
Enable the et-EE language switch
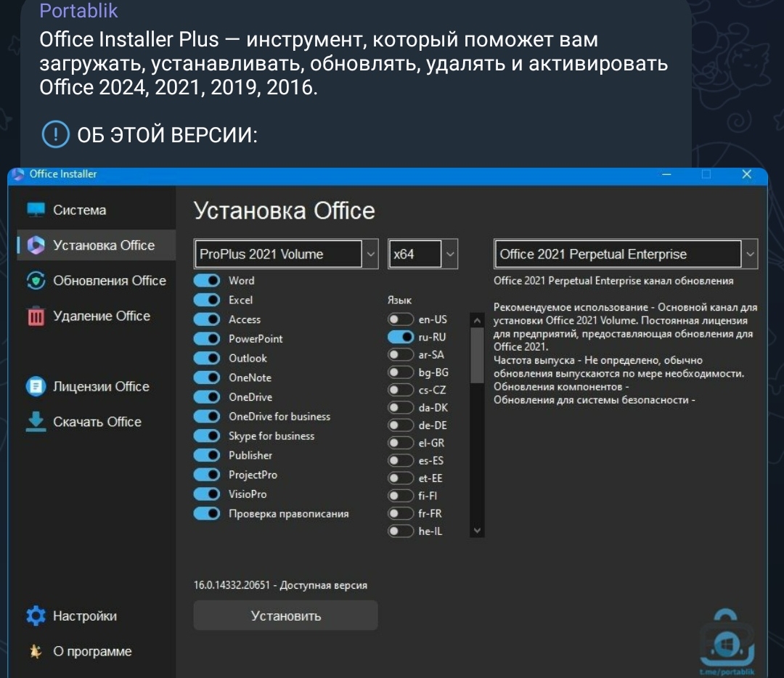pos(401,478)
